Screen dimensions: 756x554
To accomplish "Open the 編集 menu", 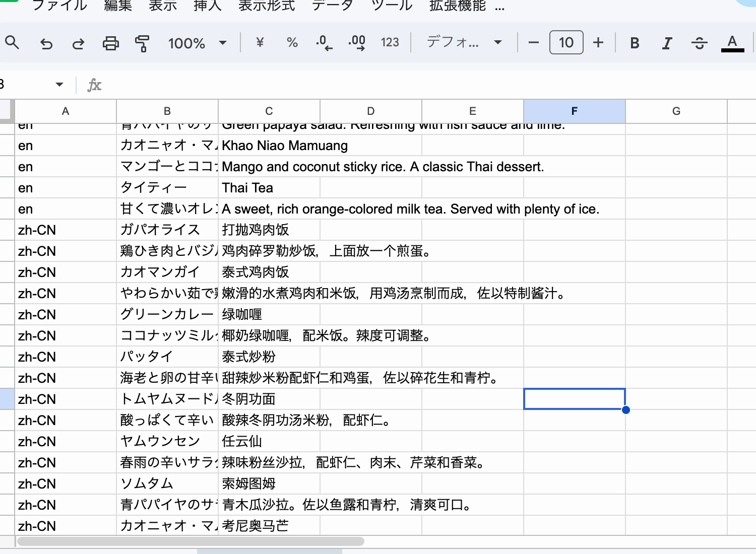I will click(x=118, y=6).
